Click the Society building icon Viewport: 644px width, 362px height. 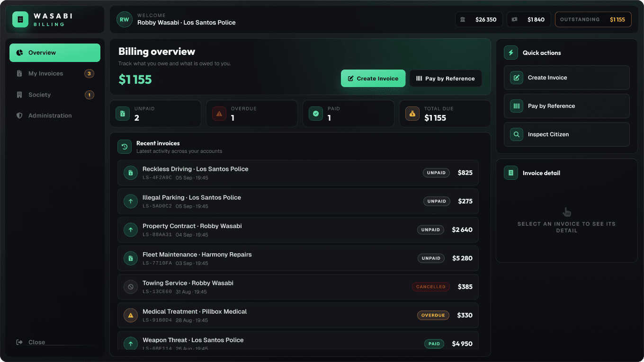tap(19, 95)
